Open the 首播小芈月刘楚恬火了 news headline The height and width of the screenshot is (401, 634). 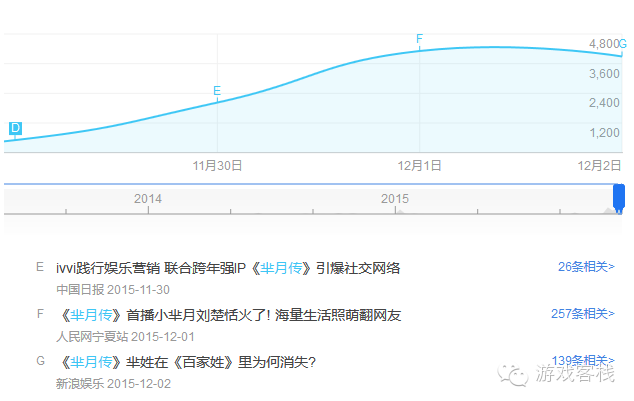(x=230, y=315)
